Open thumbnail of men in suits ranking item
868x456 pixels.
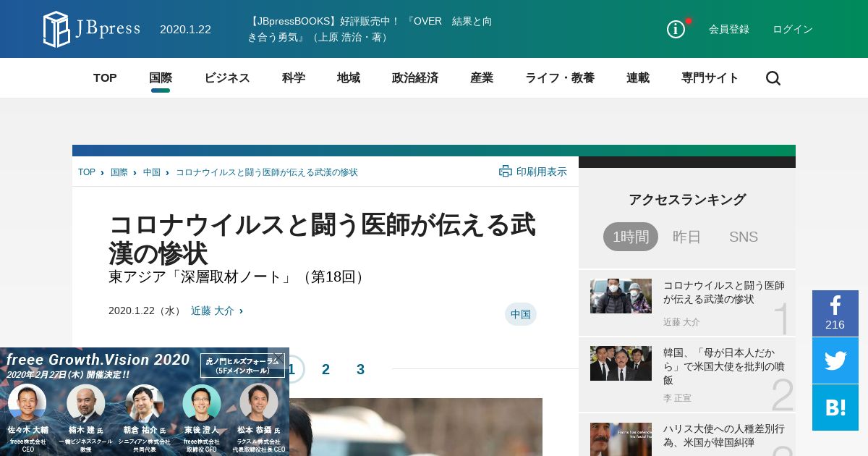coord(621,363)
